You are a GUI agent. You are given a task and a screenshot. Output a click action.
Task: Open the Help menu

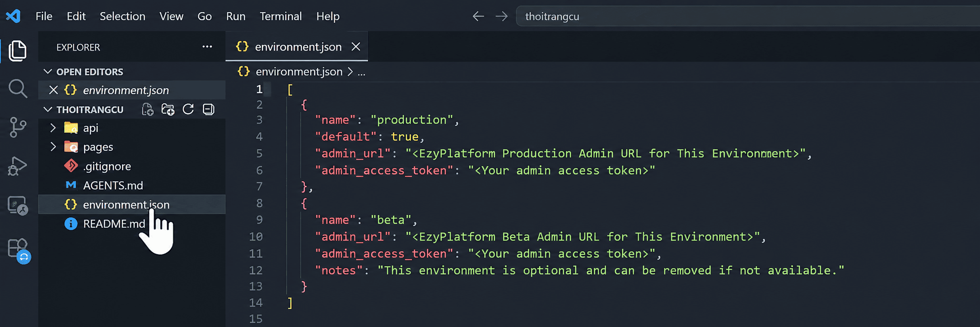(x=328, y=16)
